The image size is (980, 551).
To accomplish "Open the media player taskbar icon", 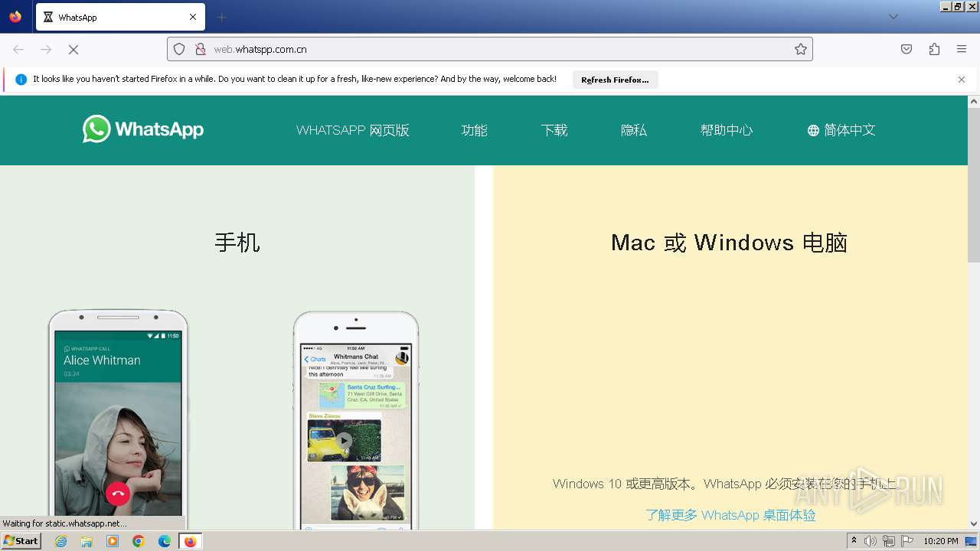I will [113, 541].
